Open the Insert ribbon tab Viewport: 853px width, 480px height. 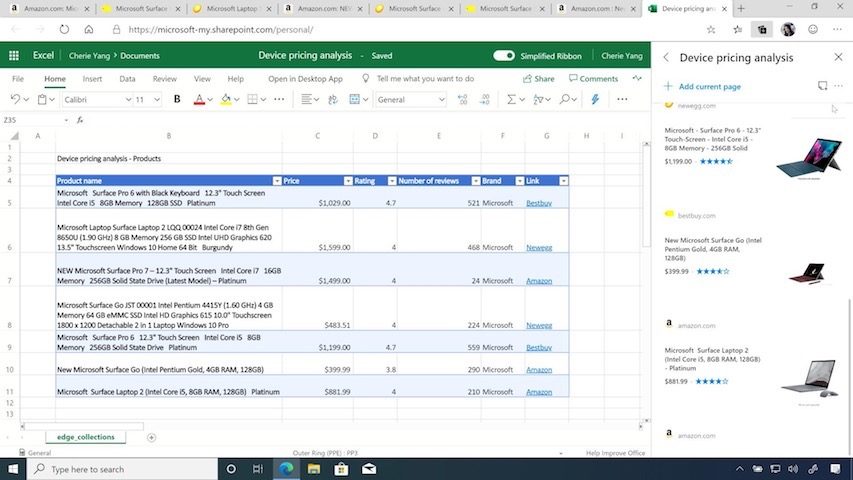pos(92,78)
